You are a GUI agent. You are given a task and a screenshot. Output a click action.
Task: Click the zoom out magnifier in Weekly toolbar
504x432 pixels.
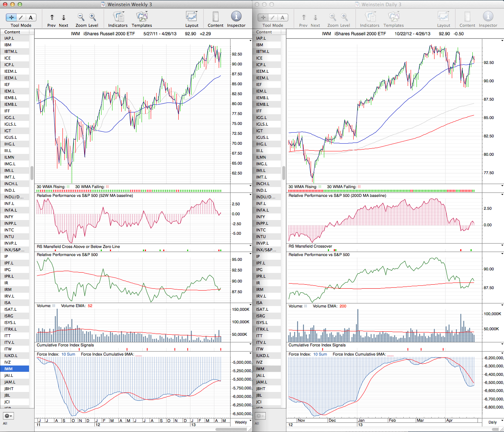[x=81, y=17]
